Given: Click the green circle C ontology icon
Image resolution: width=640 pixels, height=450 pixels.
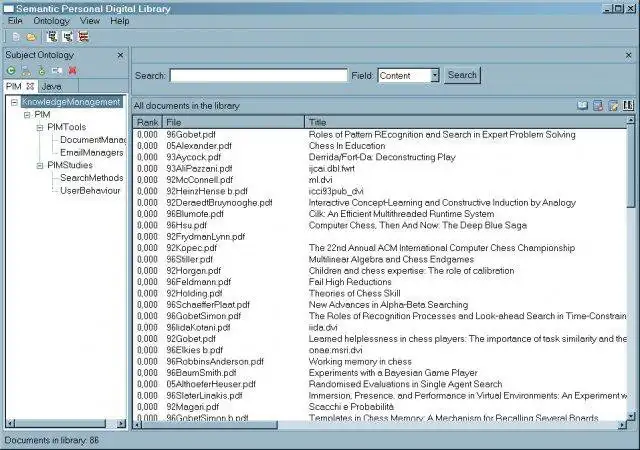Looking at the screenshot, I should click(11, 71).
